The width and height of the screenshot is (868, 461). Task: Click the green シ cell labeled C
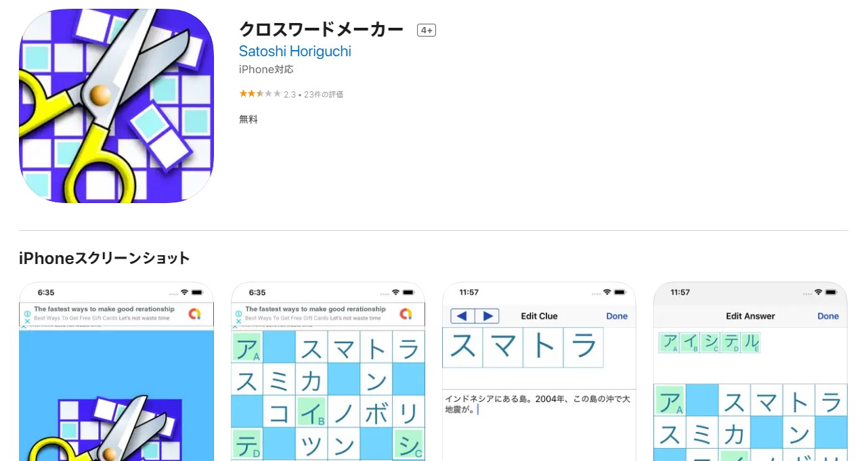pyautogui.click(x=409, y=444)
